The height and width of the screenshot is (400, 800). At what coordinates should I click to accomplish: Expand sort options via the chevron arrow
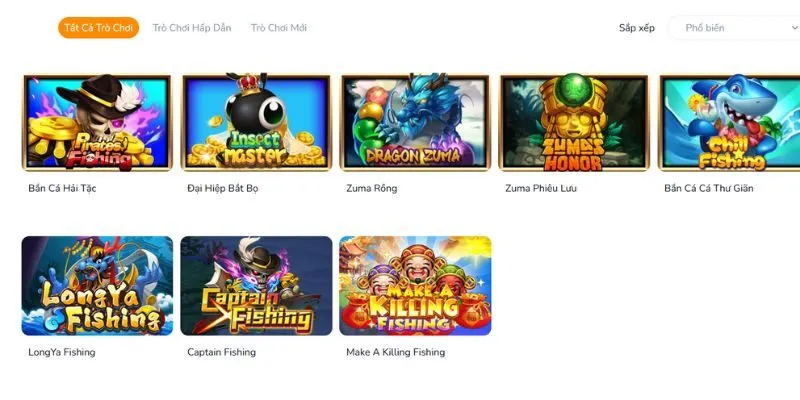pyautogui.click(x=794, y=28)
